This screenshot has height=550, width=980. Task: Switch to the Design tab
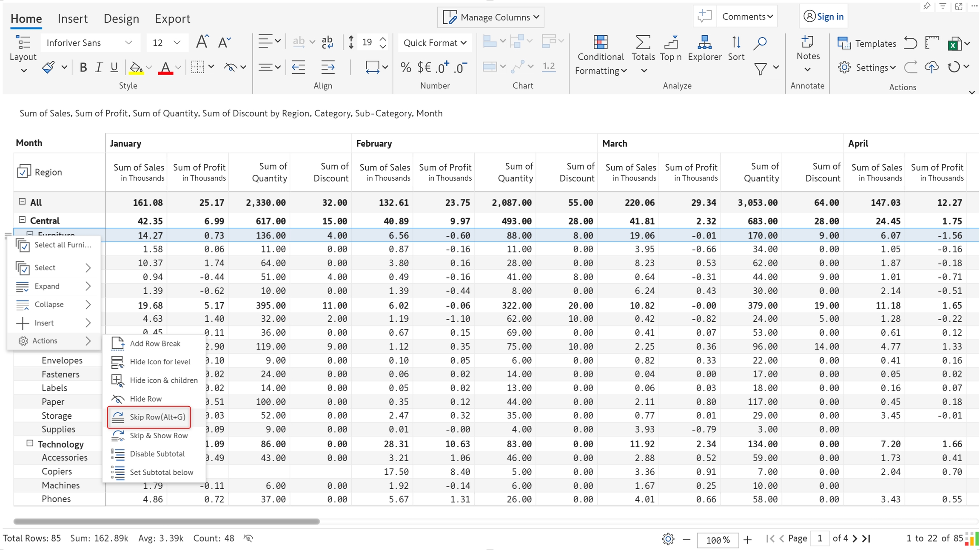tap(121, 19)
